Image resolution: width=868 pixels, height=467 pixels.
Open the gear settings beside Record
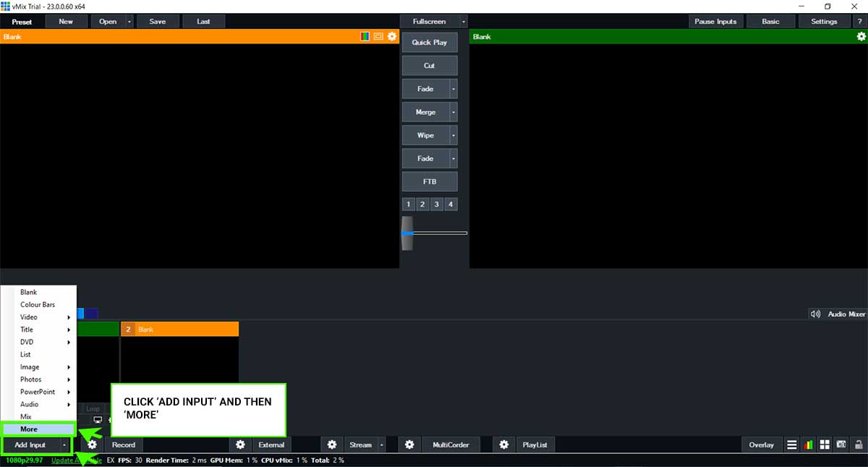click(x=92, y=445)
